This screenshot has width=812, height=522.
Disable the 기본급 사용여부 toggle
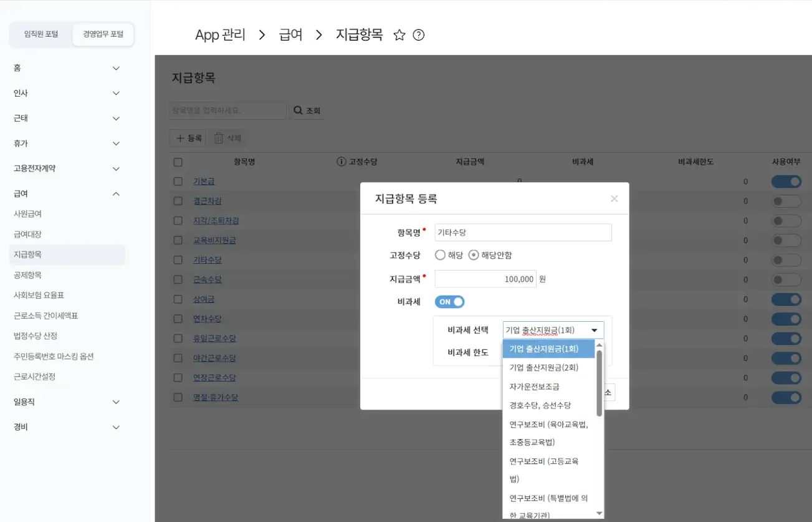coord(786,181)
